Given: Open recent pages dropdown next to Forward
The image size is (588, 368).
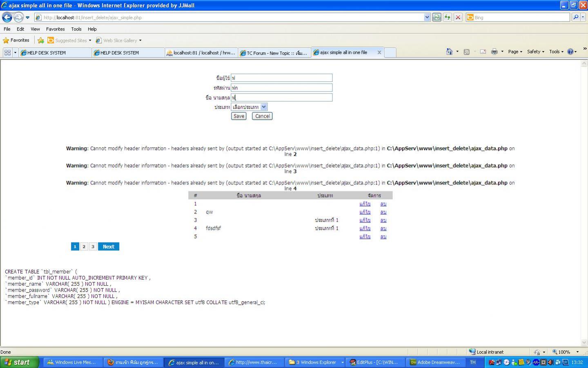Looking at the screenshot, I should pyautogui.click(x=27, y=18).
